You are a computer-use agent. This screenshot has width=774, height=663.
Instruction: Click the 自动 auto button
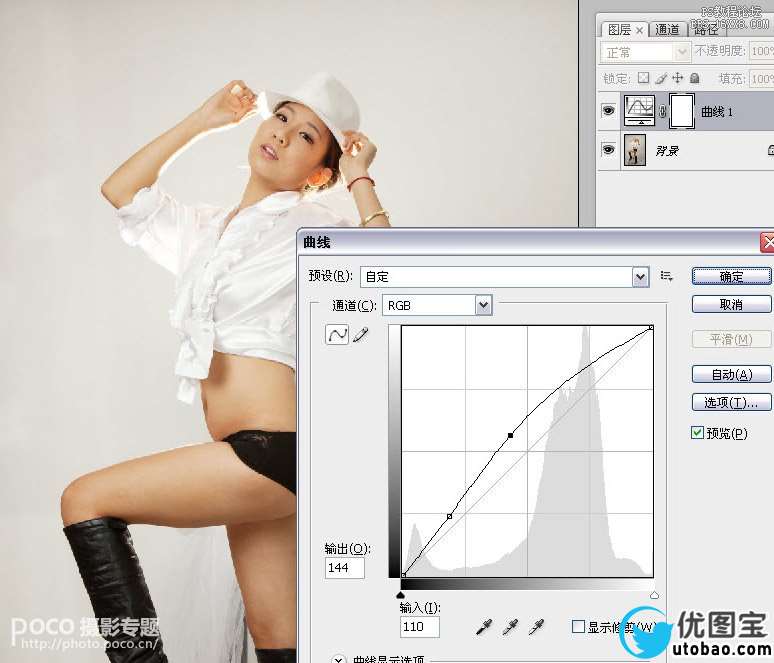click(x=731, y=375)
